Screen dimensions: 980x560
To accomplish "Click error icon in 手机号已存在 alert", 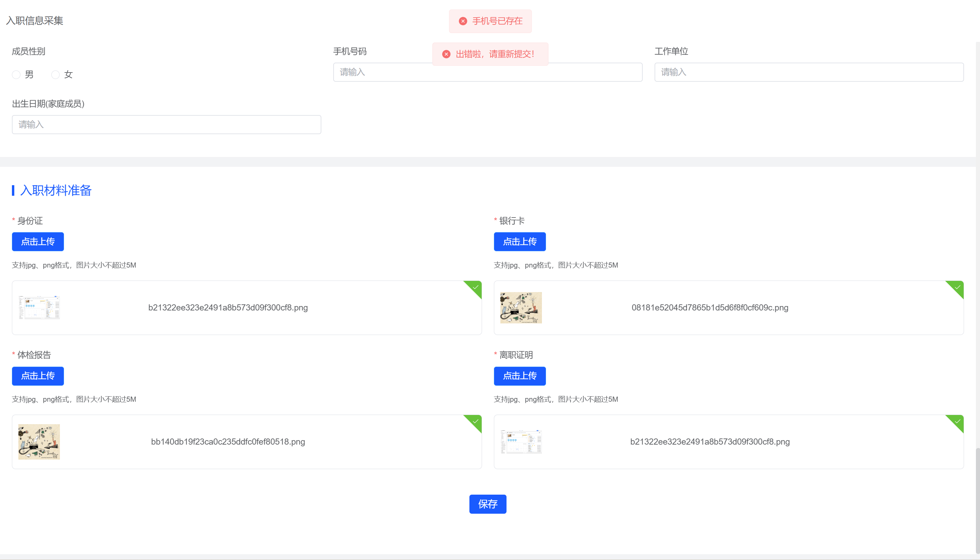I will point(463,21).
